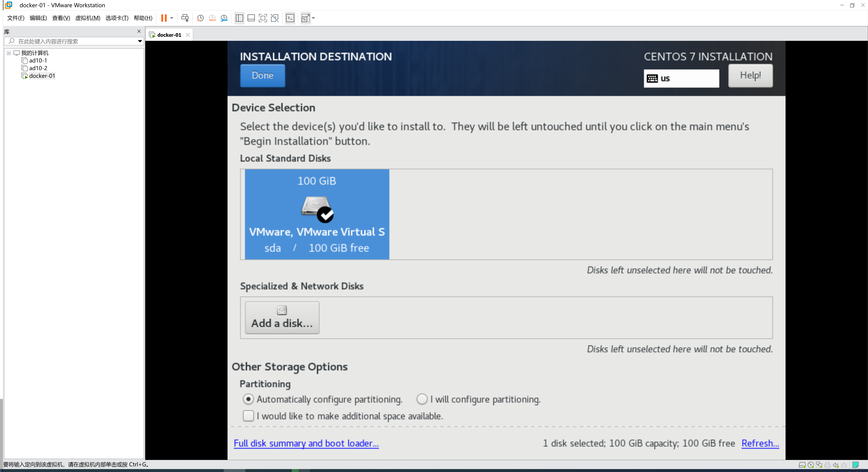Click the us keyboard layout indicator
868x472 pixels.
pos(681,78)
